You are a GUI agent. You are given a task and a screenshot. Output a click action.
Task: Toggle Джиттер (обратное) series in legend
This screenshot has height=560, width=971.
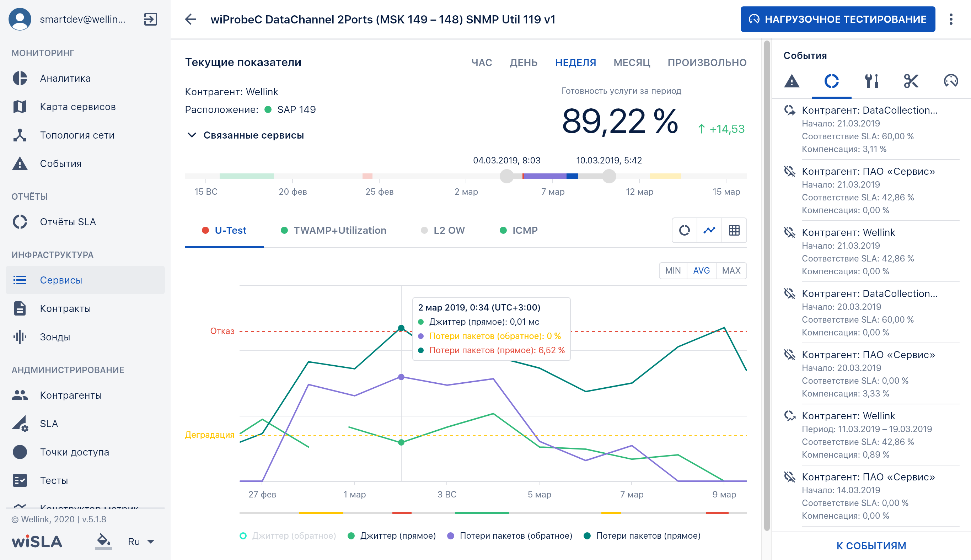pos(288,536)
